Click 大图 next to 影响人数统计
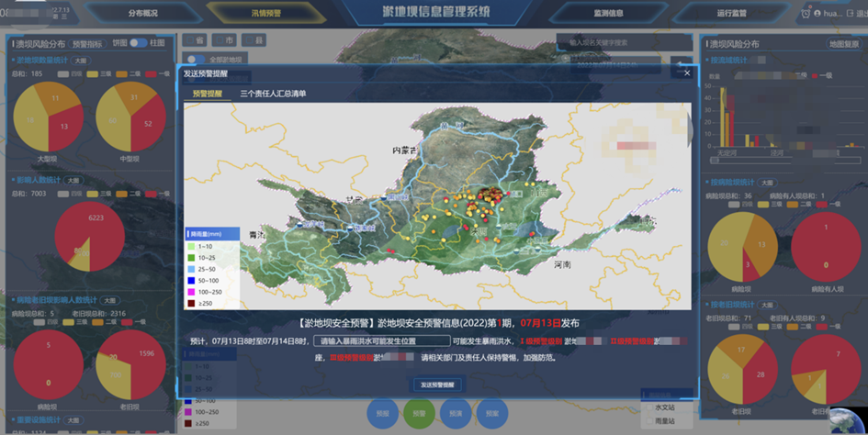 73,181
